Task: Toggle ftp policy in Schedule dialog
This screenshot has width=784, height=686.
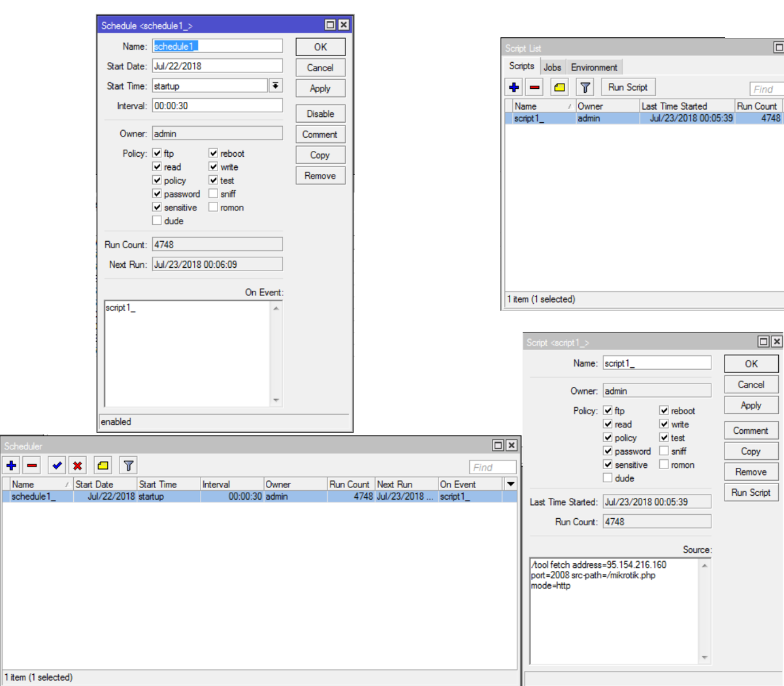Action: point(157,153)
